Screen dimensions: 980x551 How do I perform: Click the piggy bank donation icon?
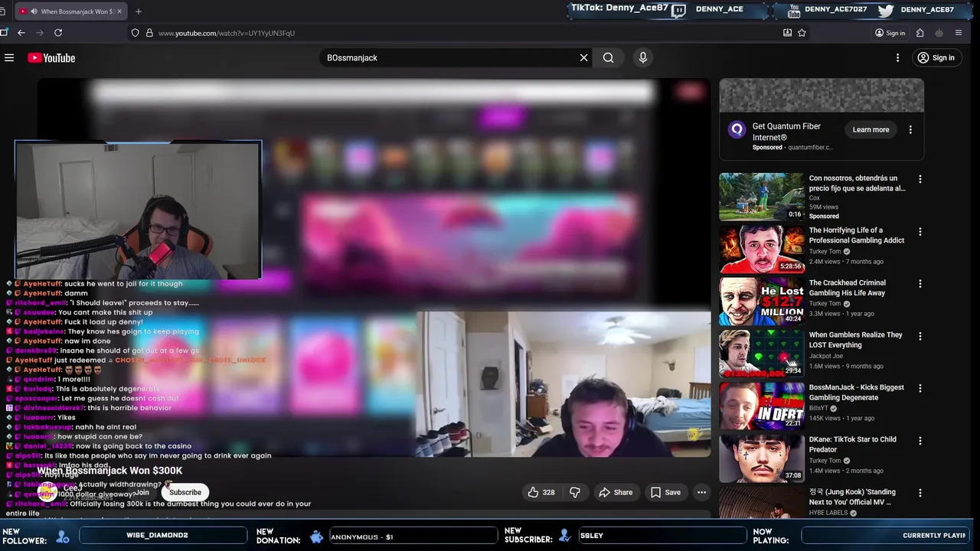pyautogui.click(x=316, y=536)
